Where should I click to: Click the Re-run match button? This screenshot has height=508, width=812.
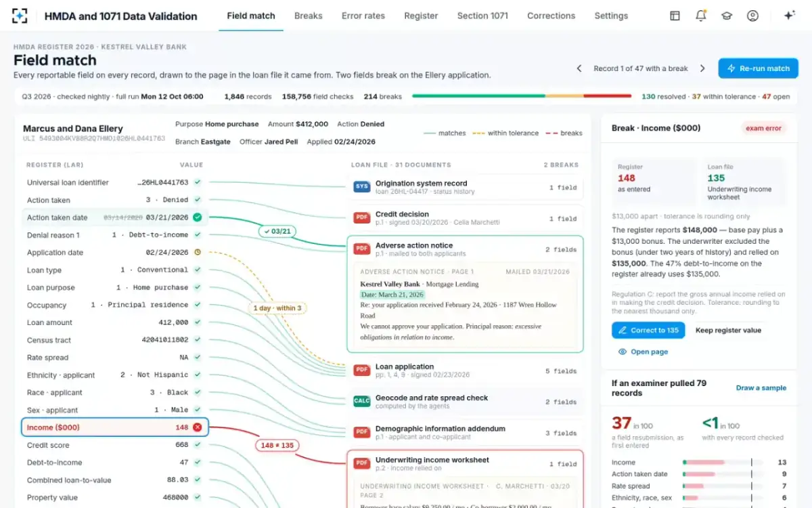click(x=759, y=68)
